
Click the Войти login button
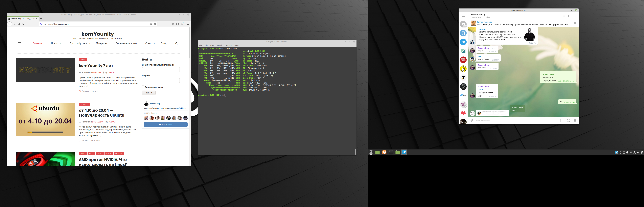point(149,93)
